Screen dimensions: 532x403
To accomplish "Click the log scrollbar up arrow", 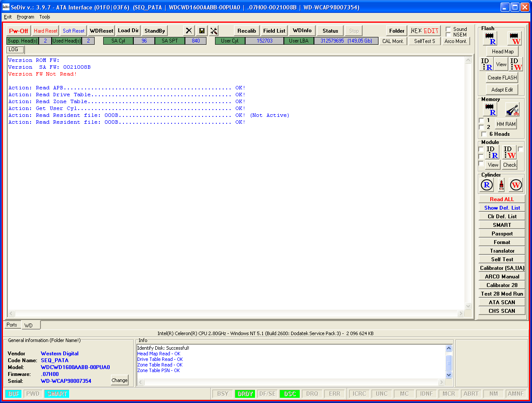I will (468, 60).
